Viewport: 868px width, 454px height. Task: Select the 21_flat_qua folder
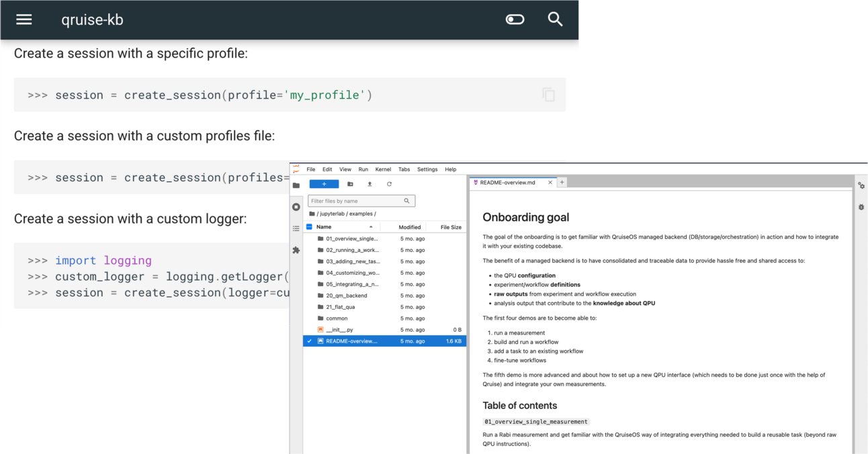point(385,307)
